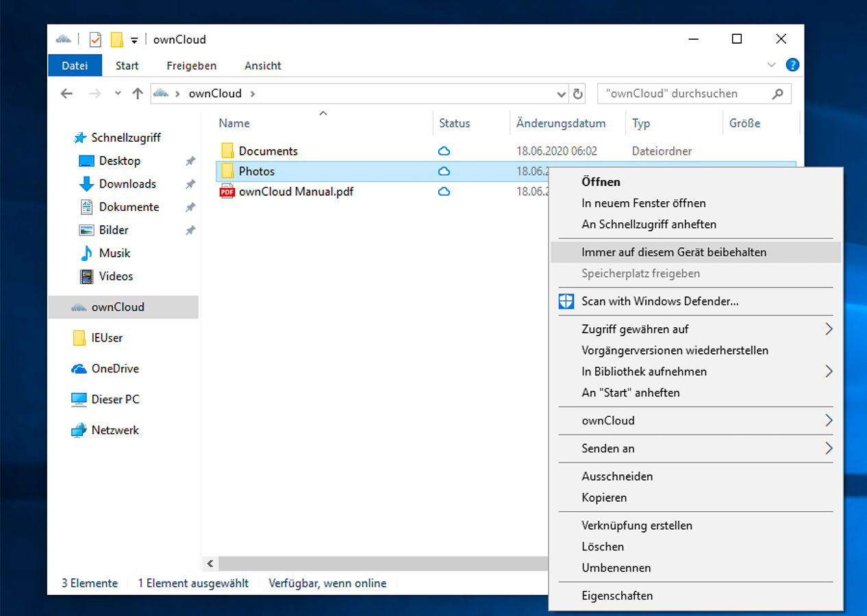Screen dimensions: 867x616
Task: Click Dateiordner type text of Documents
Action: pos(662,151)
